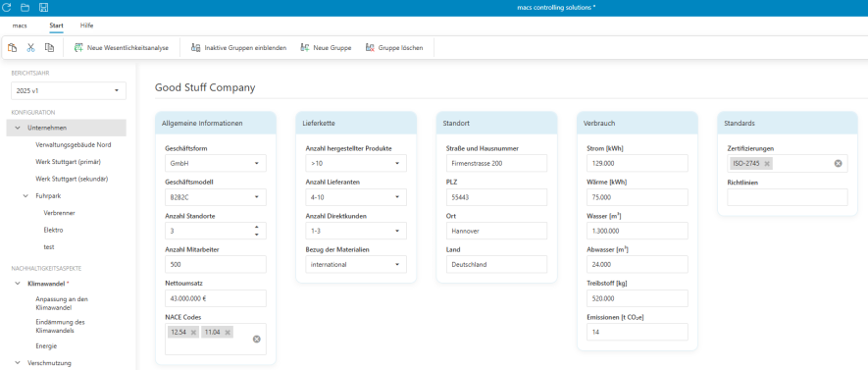This screenshot has height=370, width=868.
Task: Collapse the Klimawandel tree node
Action: pos(18,283)
